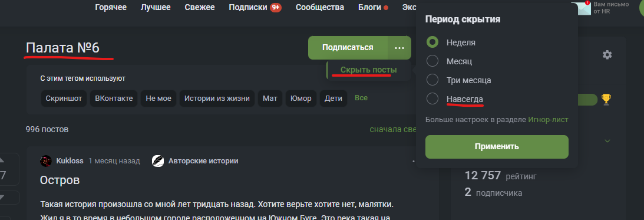Viewport: 644px width, 220px height.
Task: Open сначала свежие sort dropdown
Action: point(394,130)
